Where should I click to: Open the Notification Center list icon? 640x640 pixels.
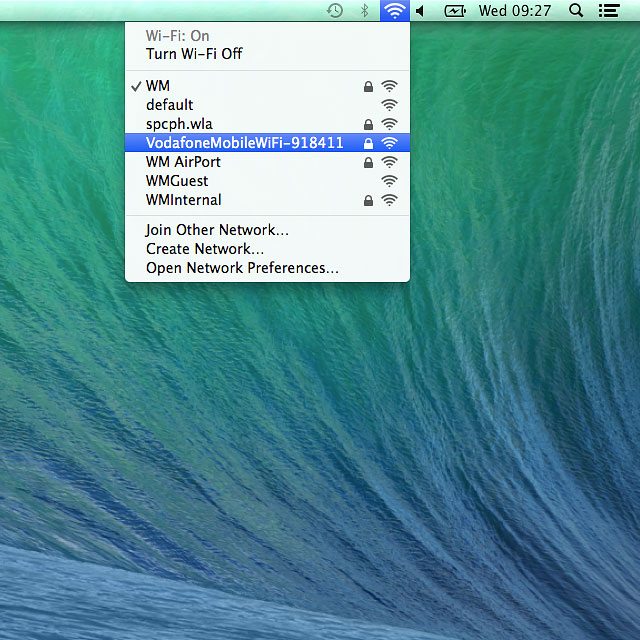pos(609,11)
